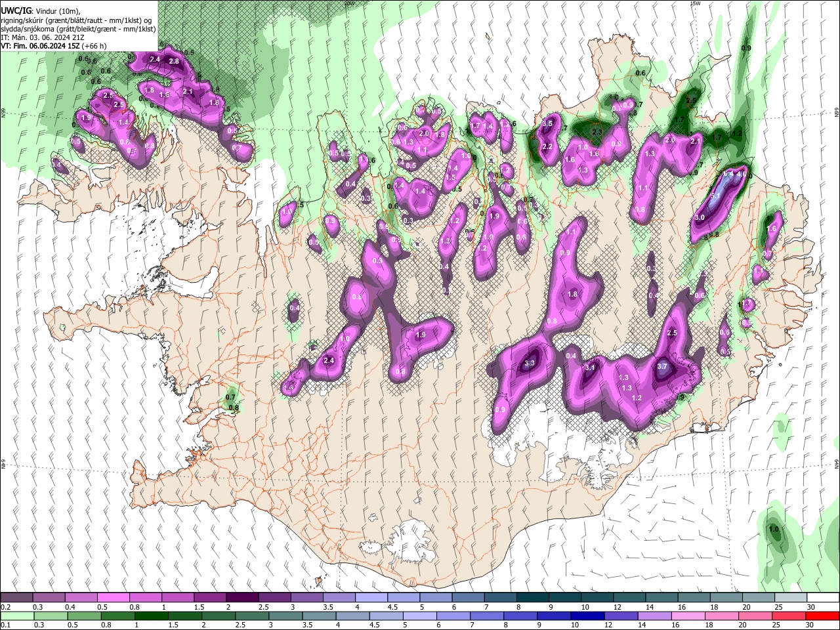The image size is (840, 630).
Task: Pick the pale green 0.1–0.3 swatch, bottom legend row
Action: coord(16,616)
